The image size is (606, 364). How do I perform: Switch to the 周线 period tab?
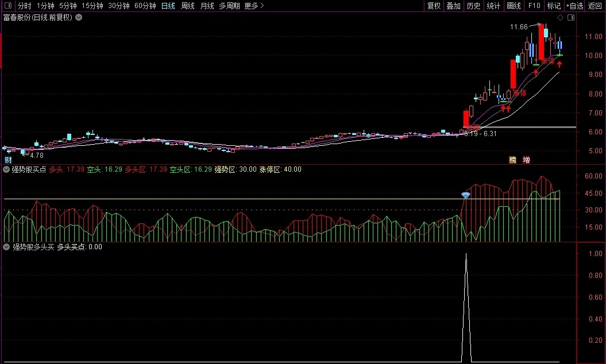tap(188, 6)
